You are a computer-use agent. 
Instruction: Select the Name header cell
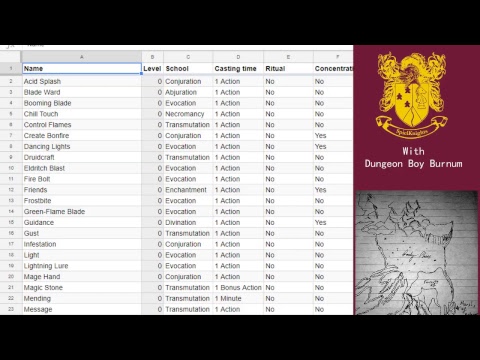pyautogui.click(x=82, y=69)
